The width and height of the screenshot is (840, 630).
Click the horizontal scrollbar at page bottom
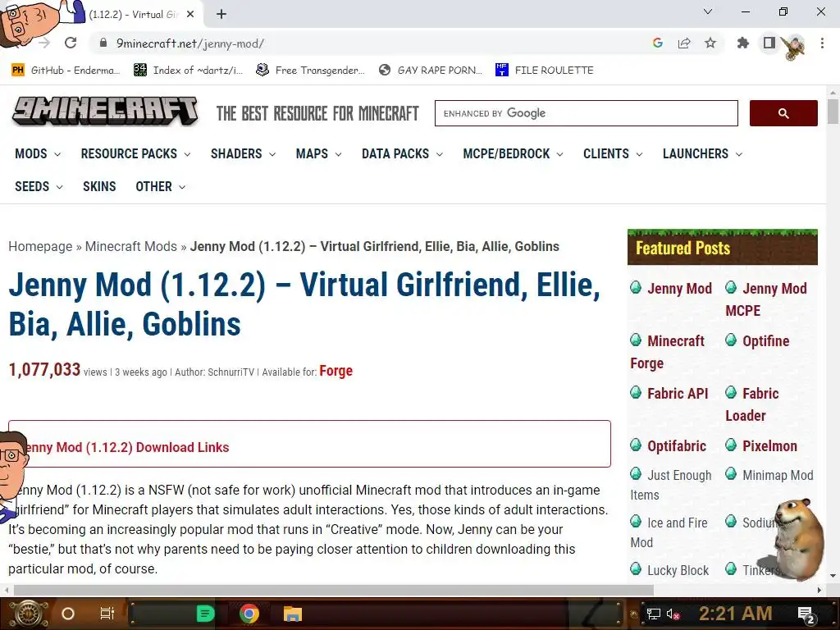[333, 590]
